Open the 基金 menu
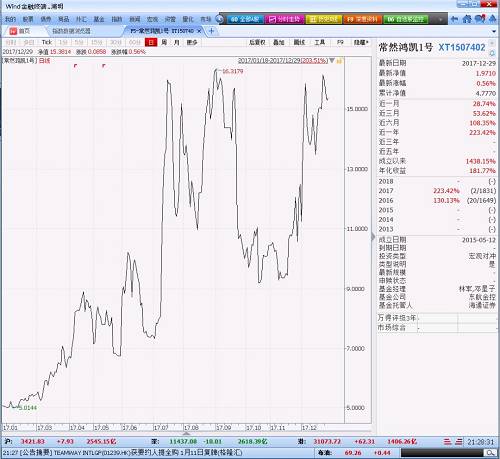The width and height of the screenshot is (500, 459). point(99,19)
